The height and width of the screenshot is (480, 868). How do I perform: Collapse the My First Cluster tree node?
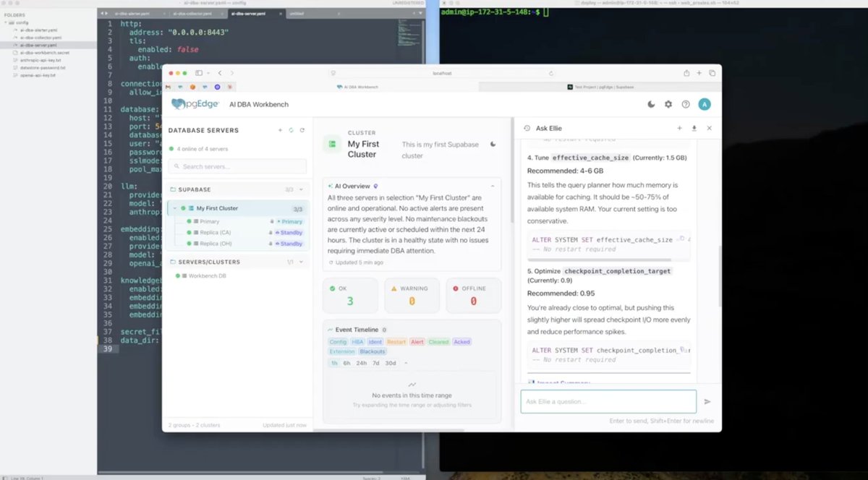(x=174, y=208)
